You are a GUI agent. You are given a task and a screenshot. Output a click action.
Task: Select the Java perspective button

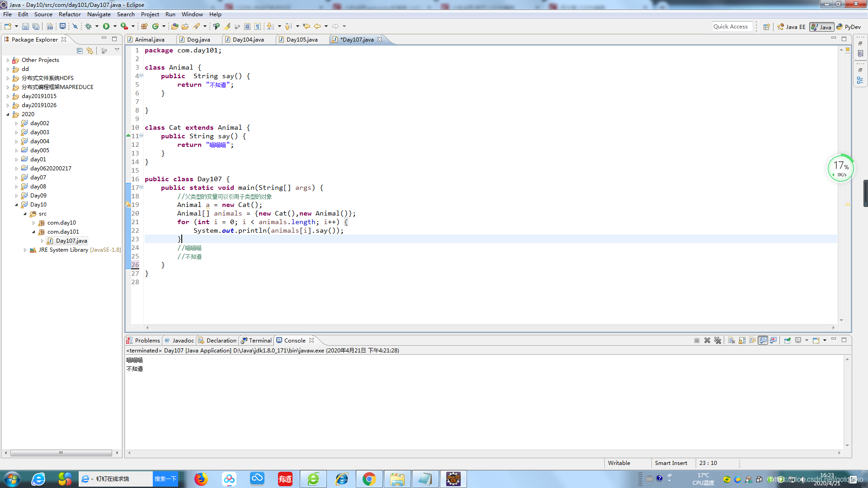pos(821,27)
